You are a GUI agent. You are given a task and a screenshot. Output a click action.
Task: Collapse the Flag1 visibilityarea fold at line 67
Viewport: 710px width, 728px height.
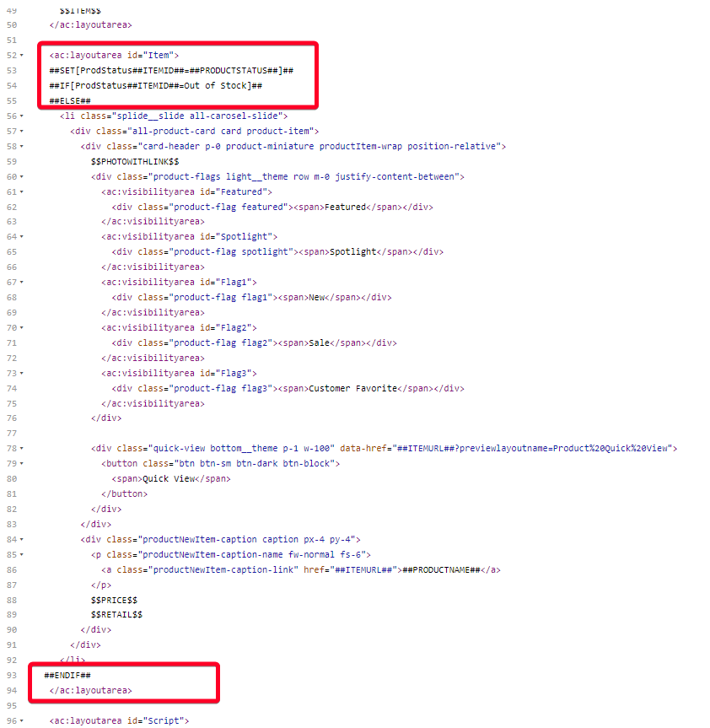(22, 283)
